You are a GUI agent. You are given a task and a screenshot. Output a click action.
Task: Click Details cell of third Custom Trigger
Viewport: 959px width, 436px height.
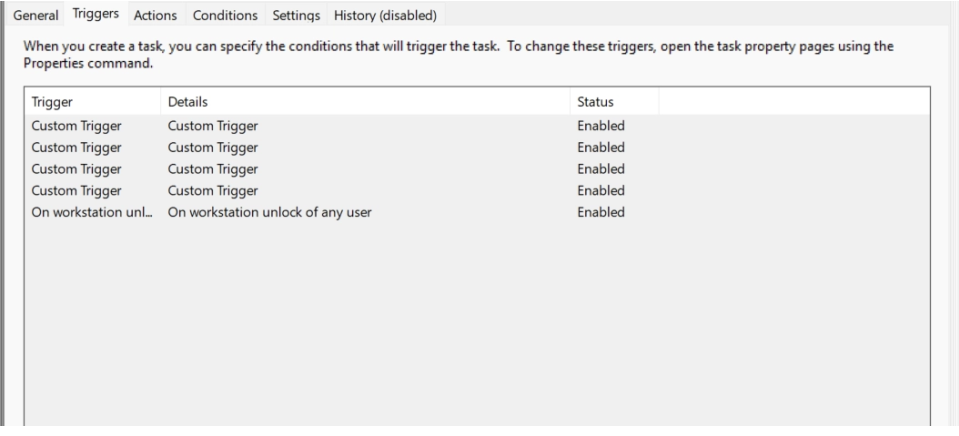[213, 169]
